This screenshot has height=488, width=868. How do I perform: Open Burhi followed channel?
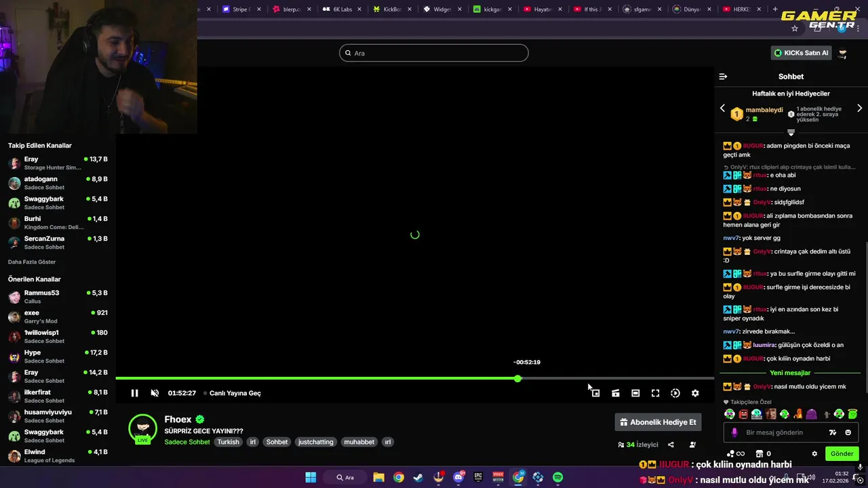point(58,223)
